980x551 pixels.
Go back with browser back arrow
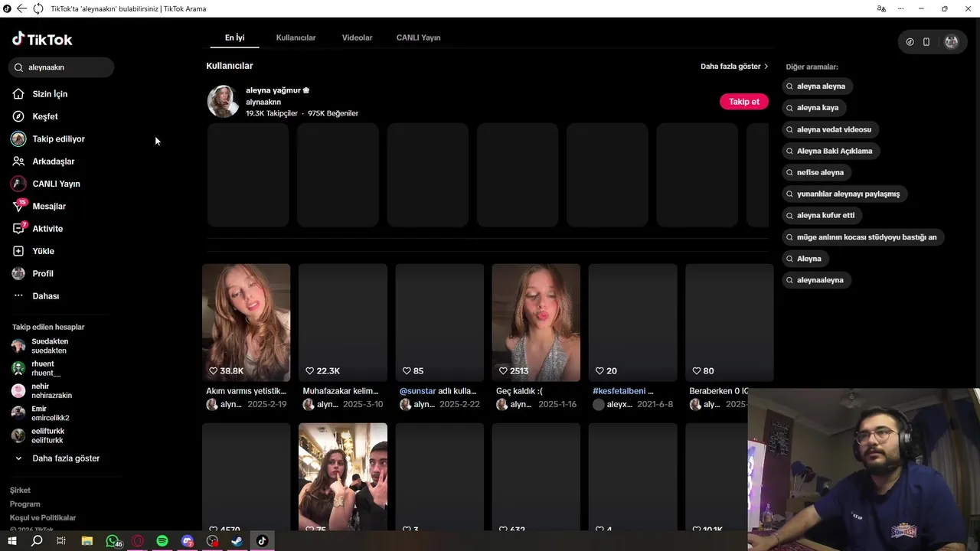pos(21,8)
